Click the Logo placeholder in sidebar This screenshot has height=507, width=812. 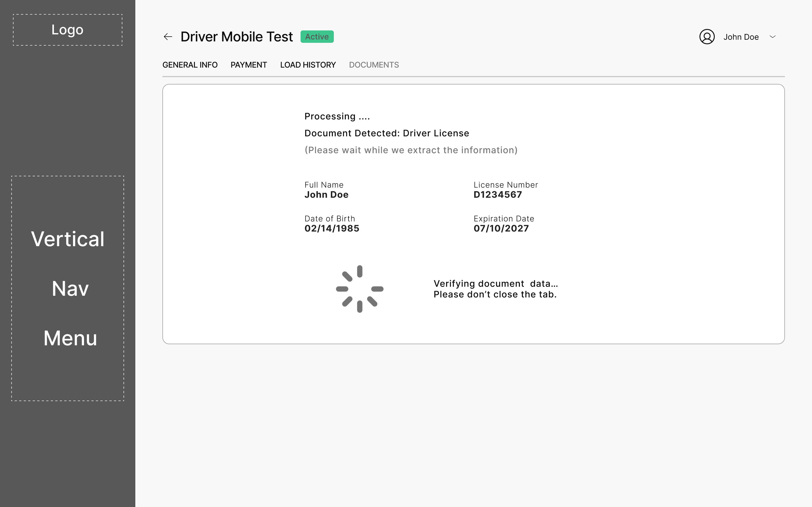(x=67, y=30)
